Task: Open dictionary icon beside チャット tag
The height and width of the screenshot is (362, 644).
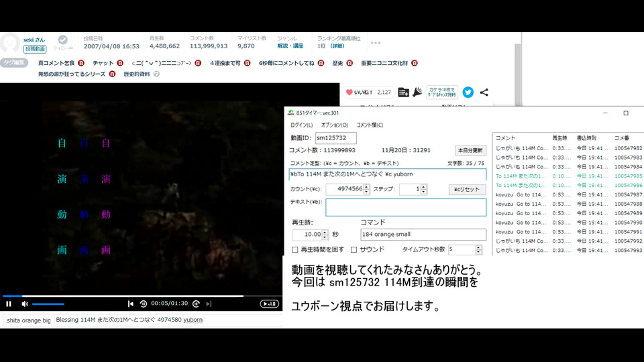Action: pos(120,63)
